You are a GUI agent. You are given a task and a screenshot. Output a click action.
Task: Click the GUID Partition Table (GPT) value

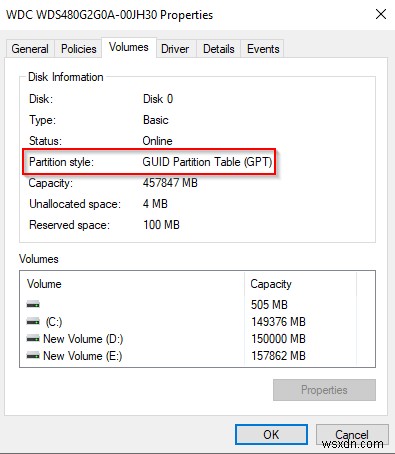point(207,162)
